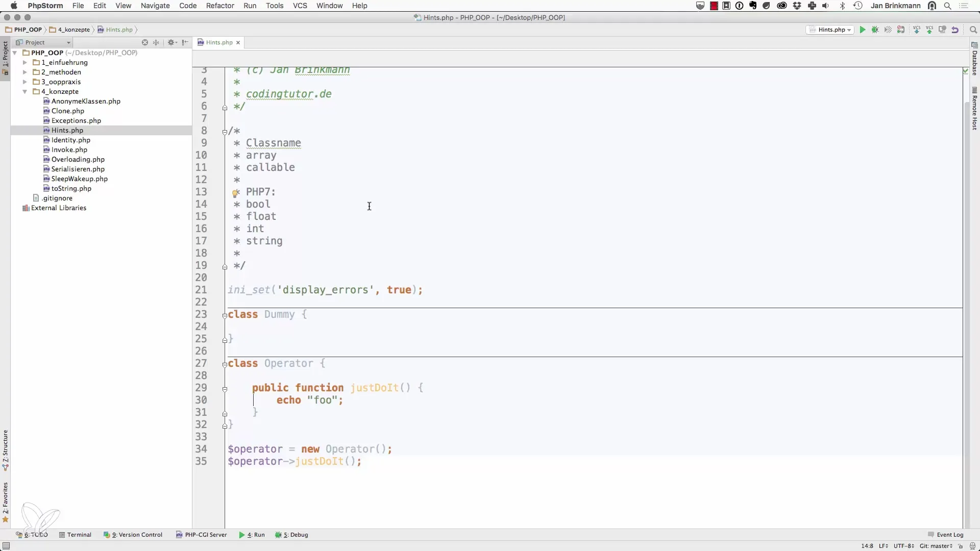Toggle tool window buttons icon in bottom-left corner
Viewport: 980px width, 551px height.
[6, 546]
